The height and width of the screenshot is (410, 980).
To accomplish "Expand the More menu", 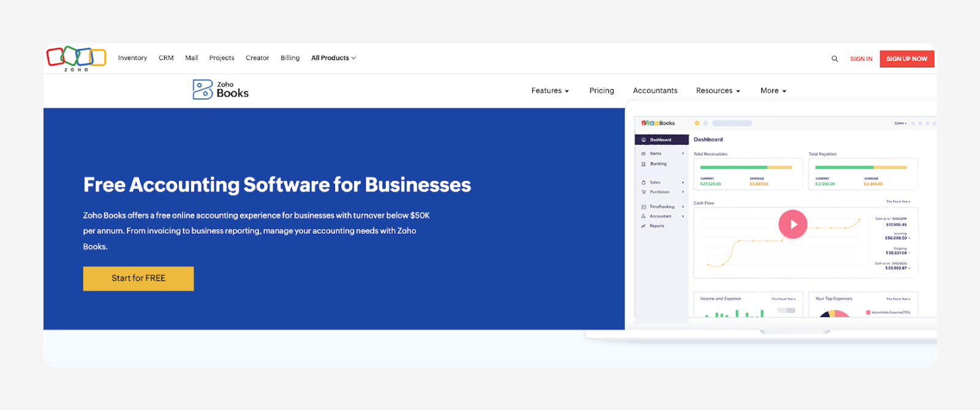I will coord(773,91).
